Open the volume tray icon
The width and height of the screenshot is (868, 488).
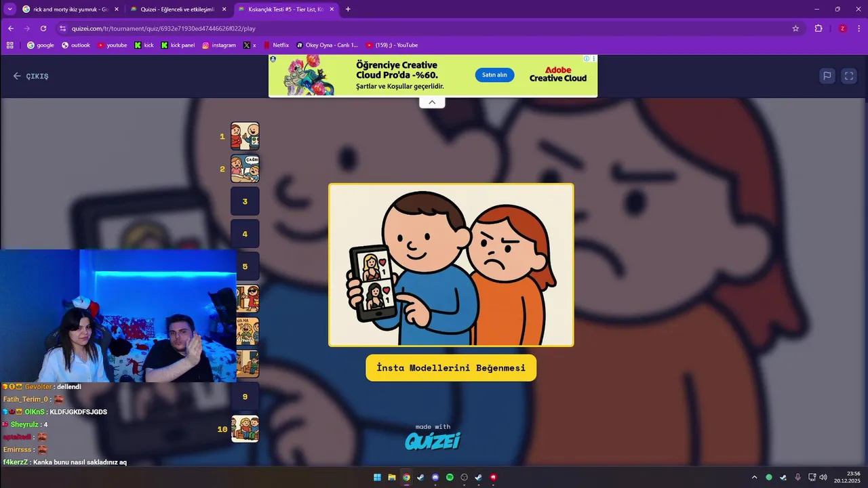pos(823,477)
